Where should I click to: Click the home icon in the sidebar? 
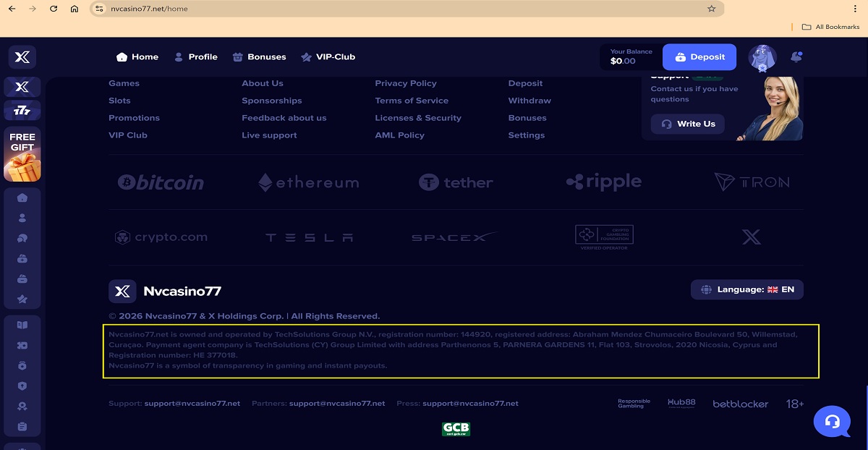[22, 198]
